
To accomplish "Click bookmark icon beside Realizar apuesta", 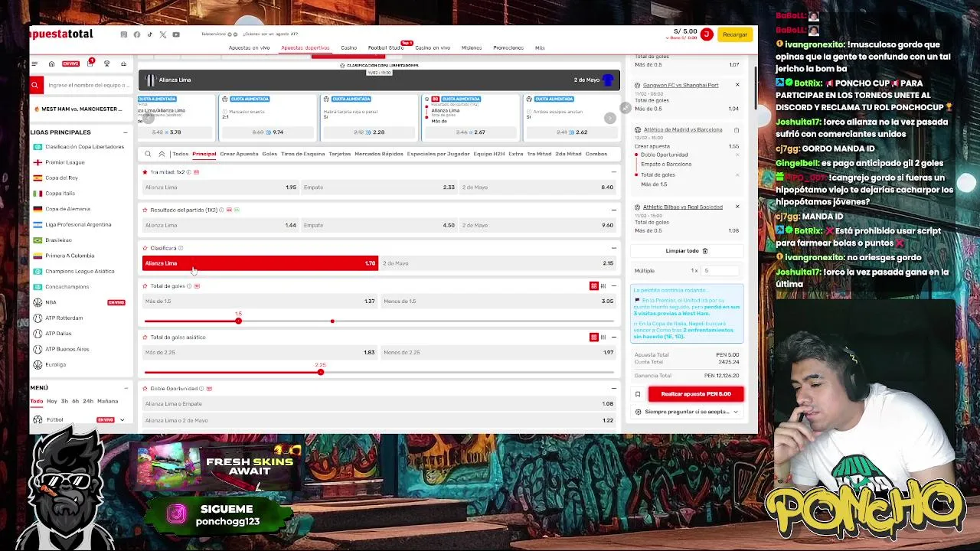I will pyautogui.click(x=637, y=394).
